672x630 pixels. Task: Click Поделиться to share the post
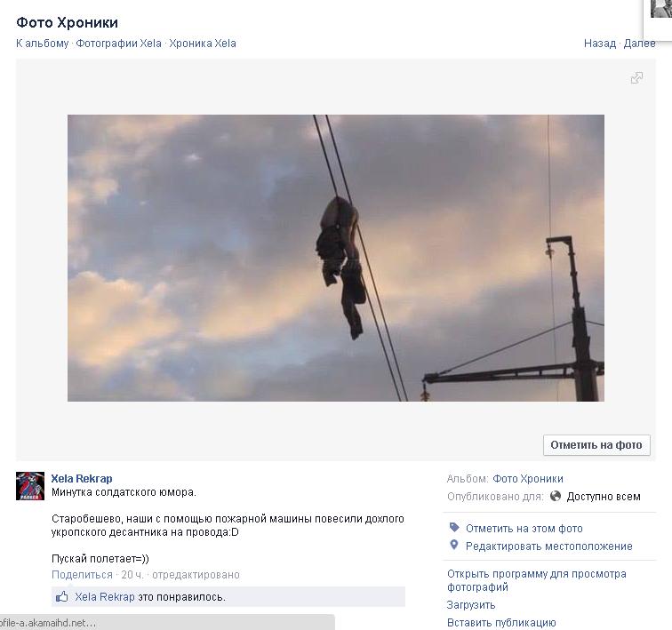82,575
